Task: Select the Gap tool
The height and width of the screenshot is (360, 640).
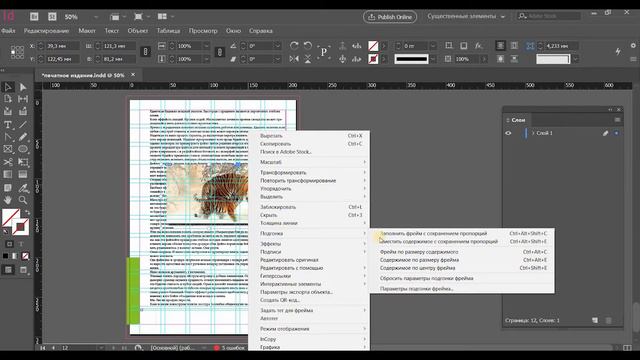Action: click(x=23, y=99)
